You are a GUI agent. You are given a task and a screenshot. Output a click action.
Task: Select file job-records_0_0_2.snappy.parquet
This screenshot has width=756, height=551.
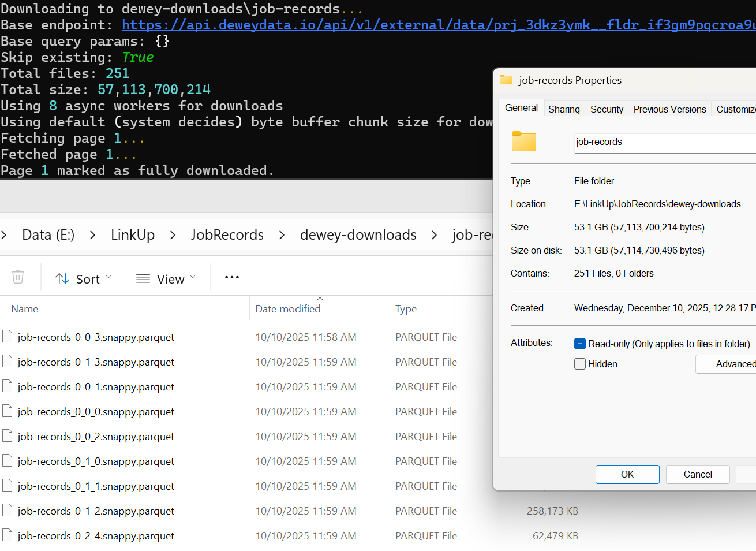pos(96,437)
